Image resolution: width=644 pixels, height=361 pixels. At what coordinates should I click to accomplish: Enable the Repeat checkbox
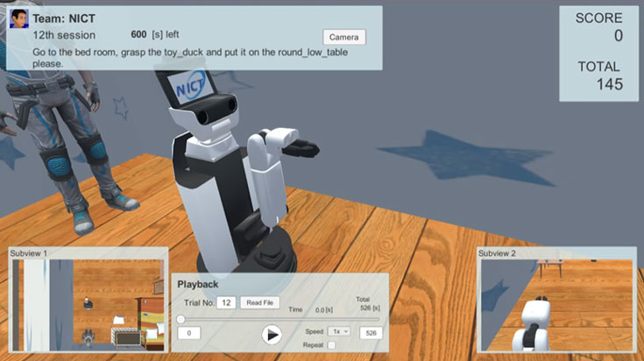tap(331, 345)
